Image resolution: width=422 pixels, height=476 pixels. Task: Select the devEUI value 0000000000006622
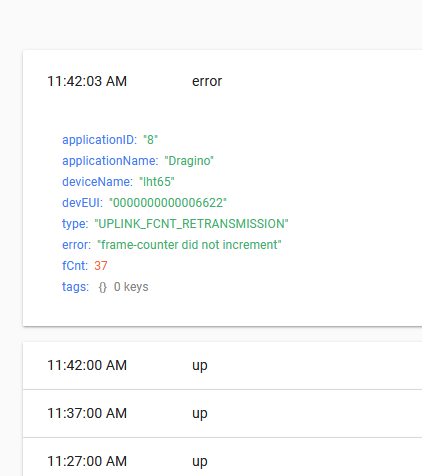pyautogui.click(x=168, y=203)
